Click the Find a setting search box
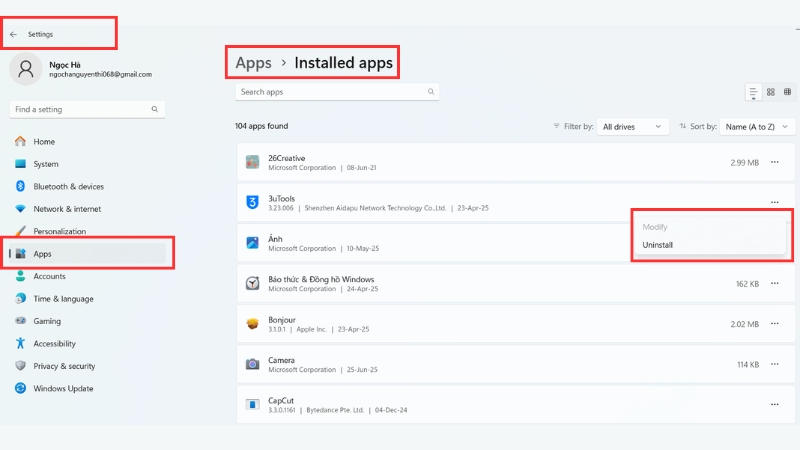The width and height of the screenshot is (800, 450). pos(80,109)
